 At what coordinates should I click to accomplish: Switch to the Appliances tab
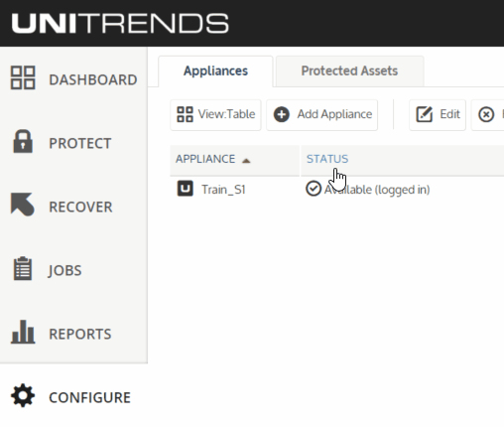215,71
